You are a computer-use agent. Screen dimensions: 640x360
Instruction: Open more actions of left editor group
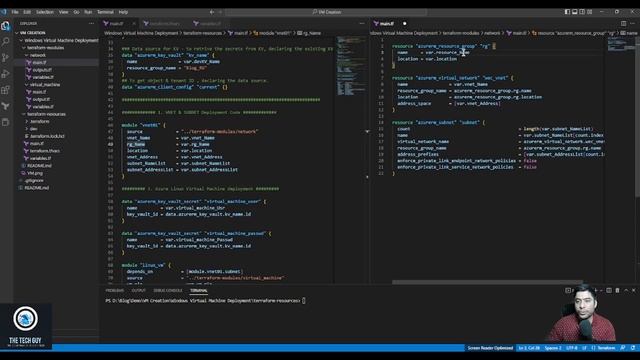pyautogui.click(x=362, y=24)
